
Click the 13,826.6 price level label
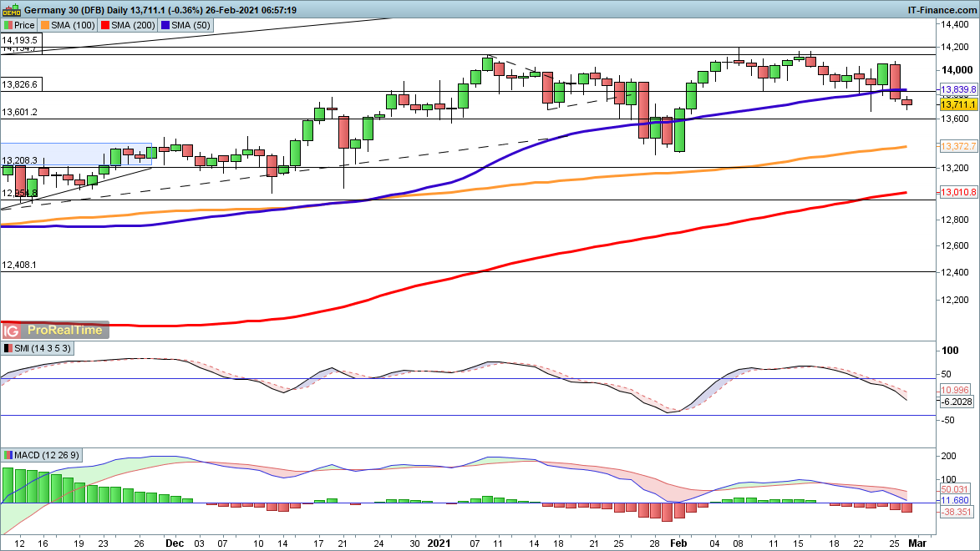point(19,84)
